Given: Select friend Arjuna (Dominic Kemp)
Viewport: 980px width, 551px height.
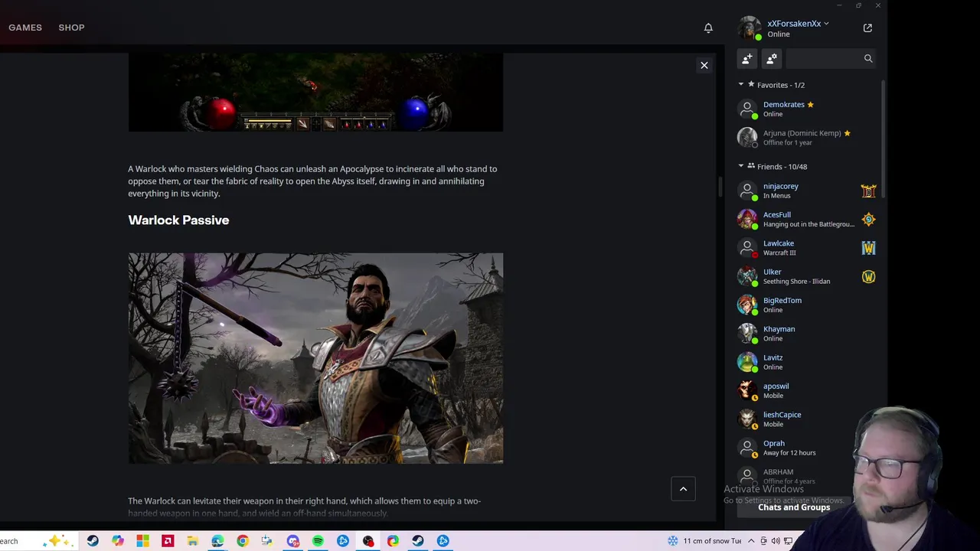Looking at the screenshot, I should [807, 138].
